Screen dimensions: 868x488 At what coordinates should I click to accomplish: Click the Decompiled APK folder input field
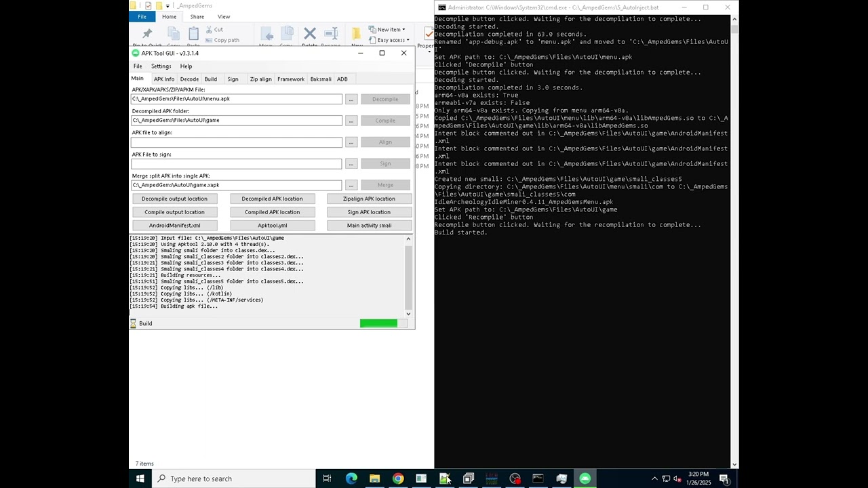[237, 121]
